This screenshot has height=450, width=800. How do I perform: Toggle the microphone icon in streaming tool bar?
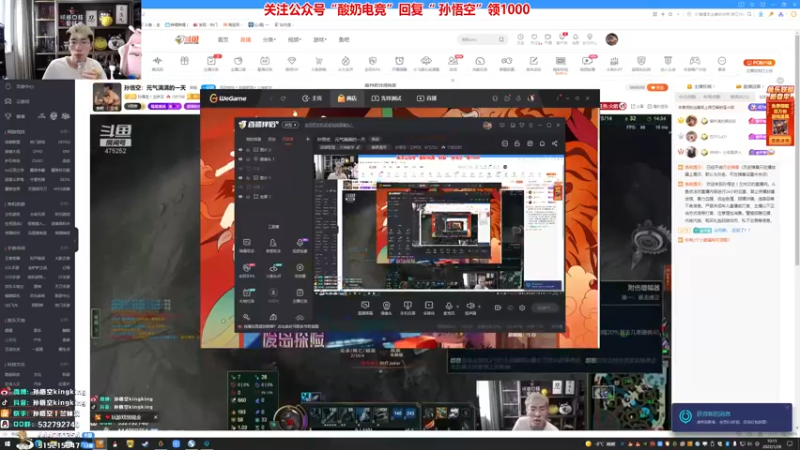click(x=449, y=306)
